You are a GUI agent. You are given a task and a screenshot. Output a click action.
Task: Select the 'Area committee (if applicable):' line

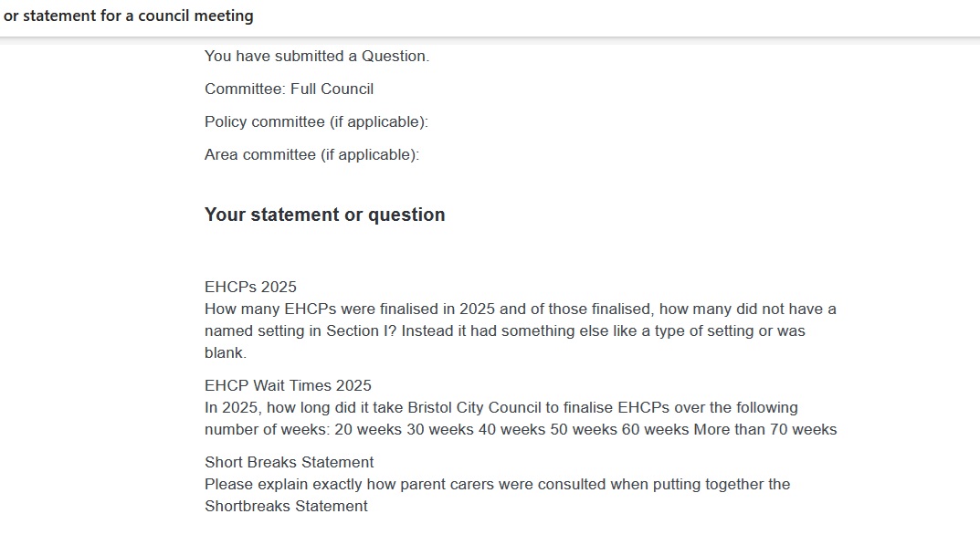click(x=311, y=154)
